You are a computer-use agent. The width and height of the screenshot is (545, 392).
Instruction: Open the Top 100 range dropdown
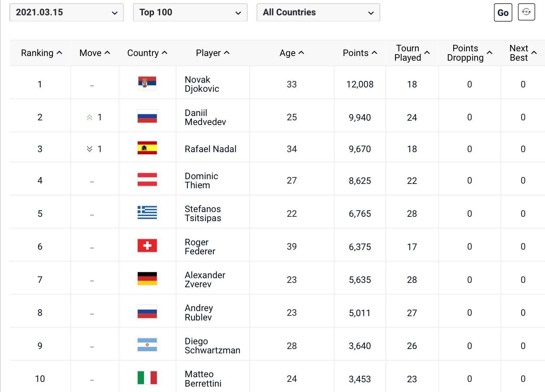point(190,12)
